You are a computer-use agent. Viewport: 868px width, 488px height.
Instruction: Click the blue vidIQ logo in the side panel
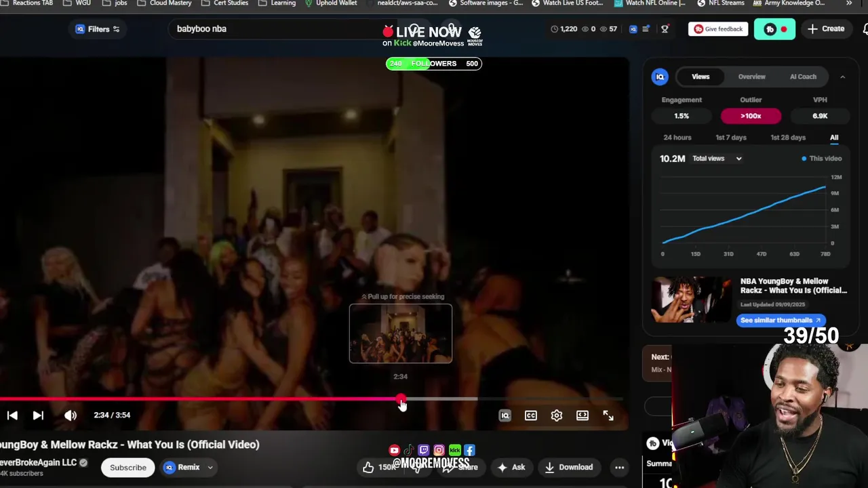(660, 77)
